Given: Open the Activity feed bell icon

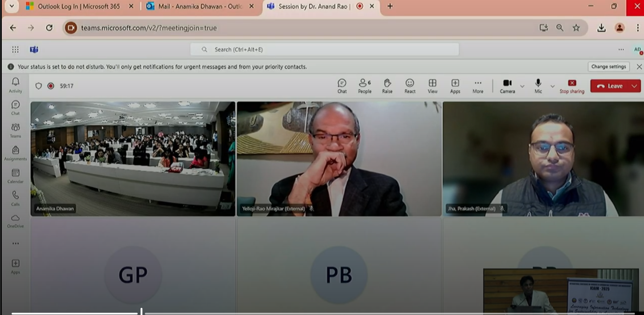Looking at the screenshot, I should pyautogui.click(x=15, y=84).
